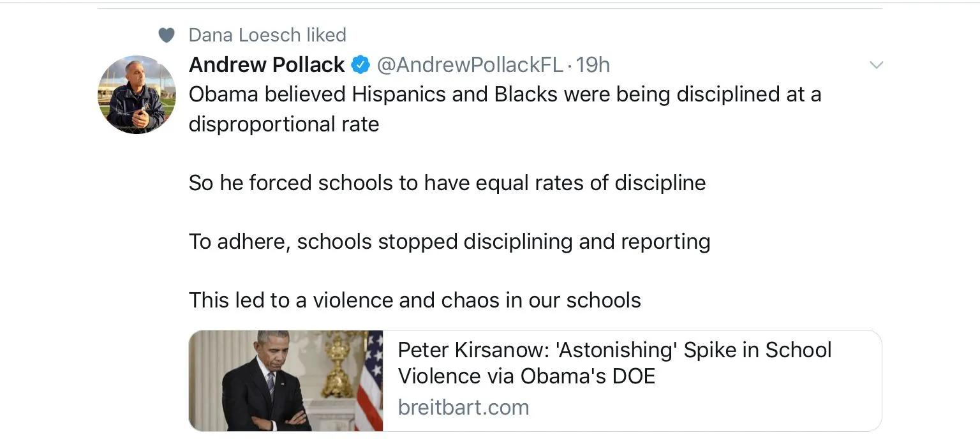Screen dimensions: 980x444
Task: Open Andrew Pollack's profile picture
Action: [x=137, y=94]
